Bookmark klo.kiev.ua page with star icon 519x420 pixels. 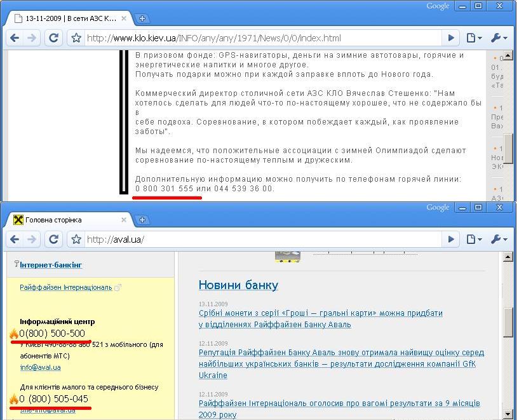pyautogui.click(x=76, y=38)
